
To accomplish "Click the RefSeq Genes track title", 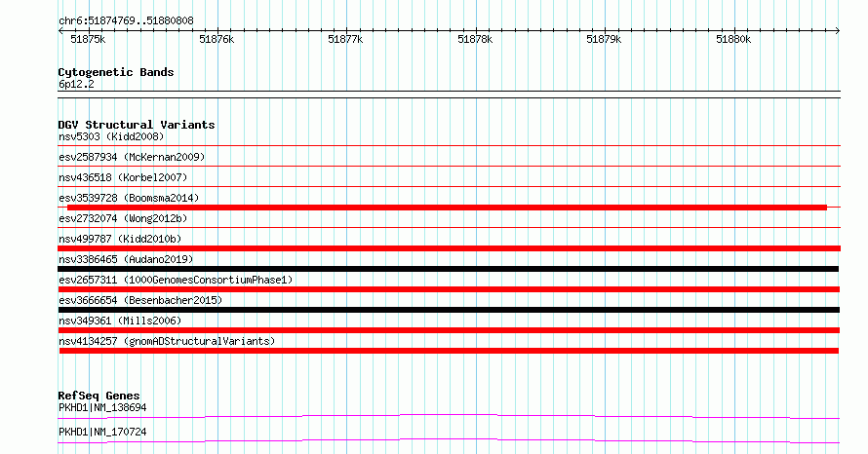I will pyautogui.click(x=99, y=396).
